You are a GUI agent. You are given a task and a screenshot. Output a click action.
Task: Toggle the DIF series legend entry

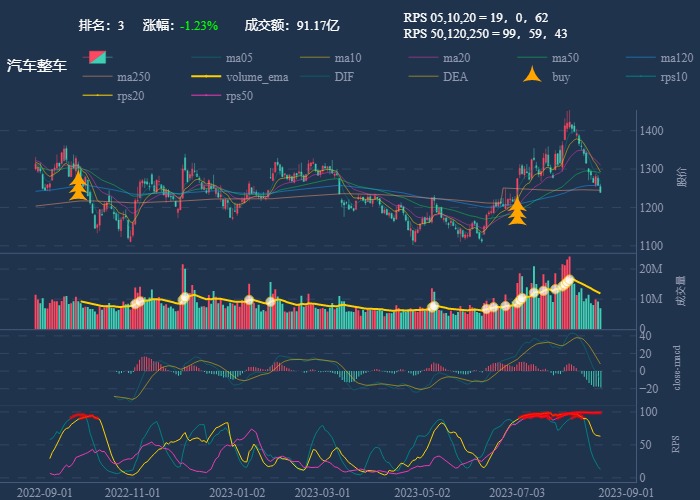coord(344,77)
